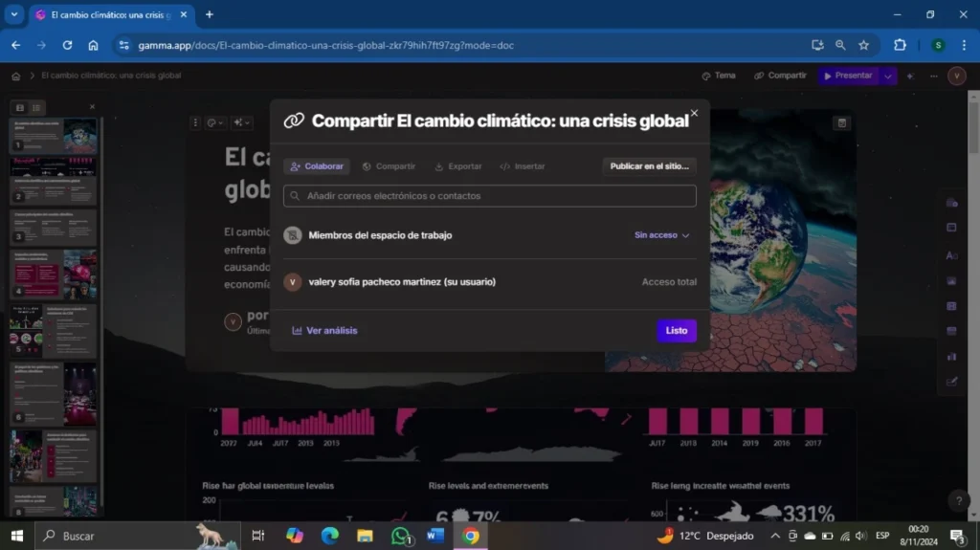Select slide thumbnail 2
Screen dimensions: 980x550
click(x=54, y=180)
